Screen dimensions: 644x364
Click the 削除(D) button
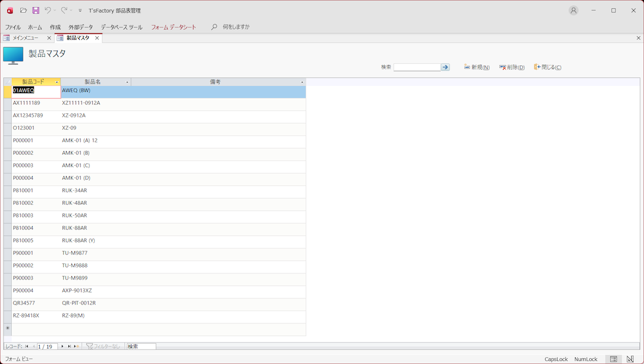[512, 67]
